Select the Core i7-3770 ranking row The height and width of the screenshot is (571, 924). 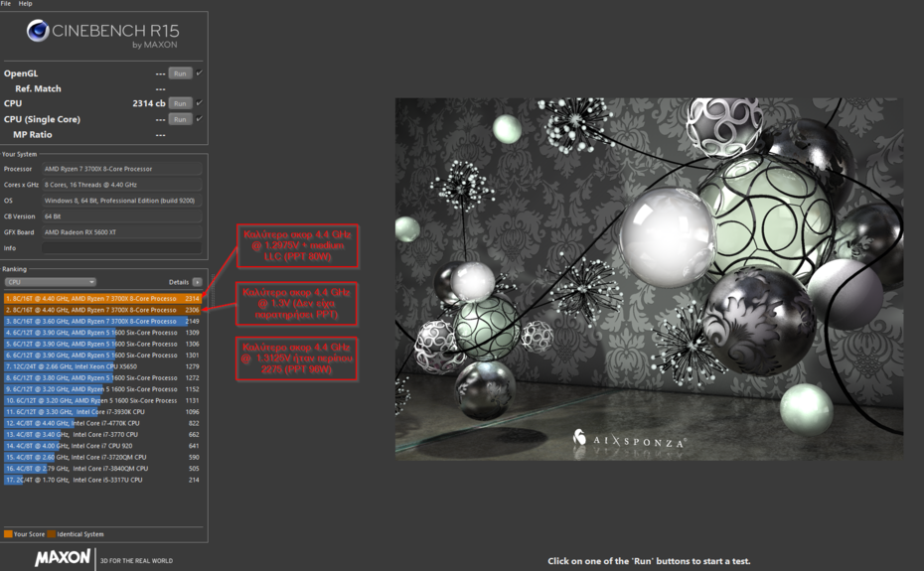click(102, 435)
